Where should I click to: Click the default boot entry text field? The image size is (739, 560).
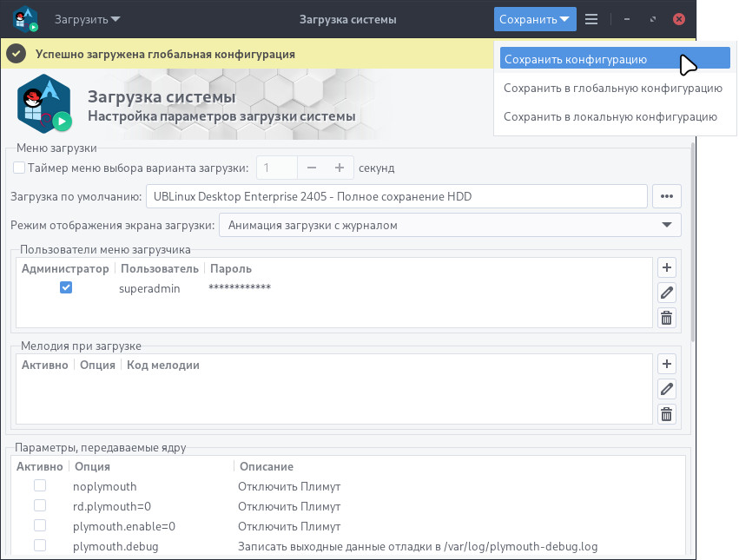(396, 196)
